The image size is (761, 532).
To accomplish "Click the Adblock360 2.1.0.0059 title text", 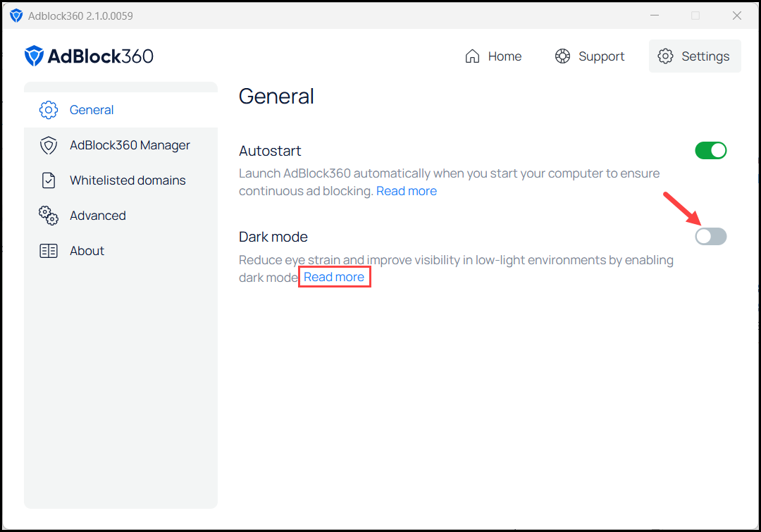I will point(80,16).
